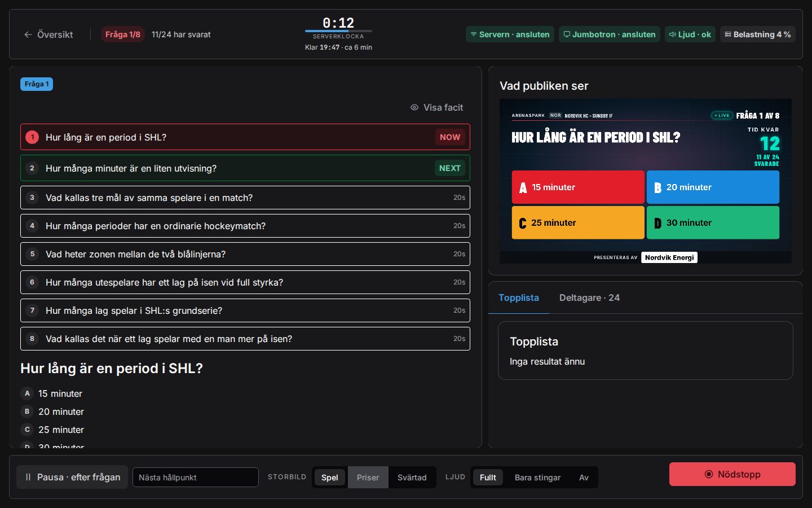812x508 pixels.
Task: Select question 1 Hur lång är en period
Action: click(x=245, y=137)
